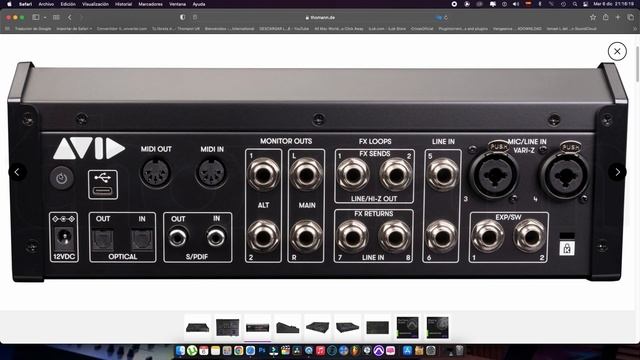Viewport: 640px width, 360px height.
Task: Switch to Safari in the Dock
Action: point(250,350)
